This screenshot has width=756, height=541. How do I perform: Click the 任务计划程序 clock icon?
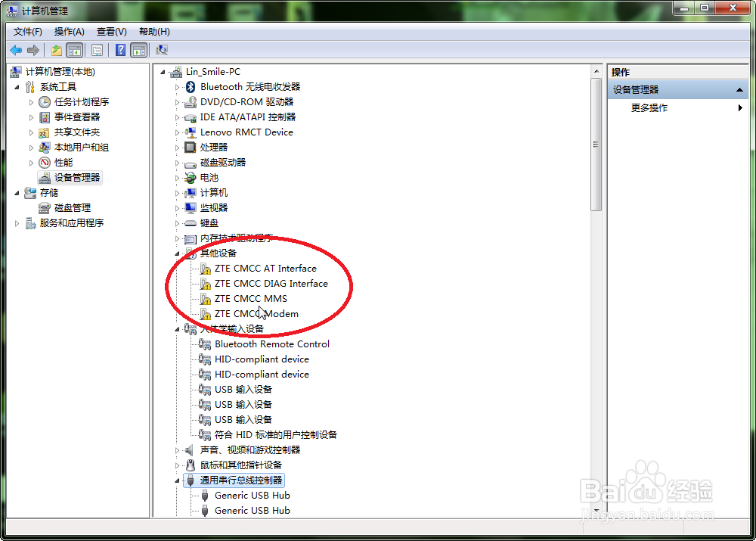pyautogui.click(x=45, y=102)
